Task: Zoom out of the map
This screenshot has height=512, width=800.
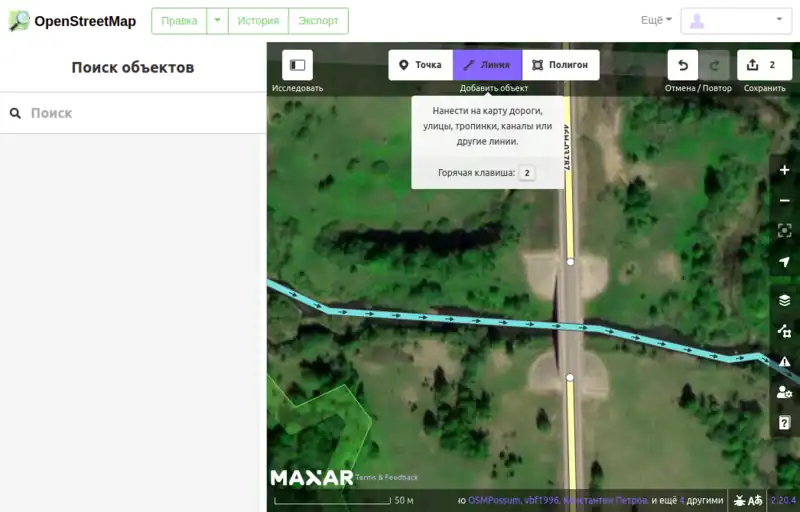Action: pyautogui.click(x=784, y=201)
